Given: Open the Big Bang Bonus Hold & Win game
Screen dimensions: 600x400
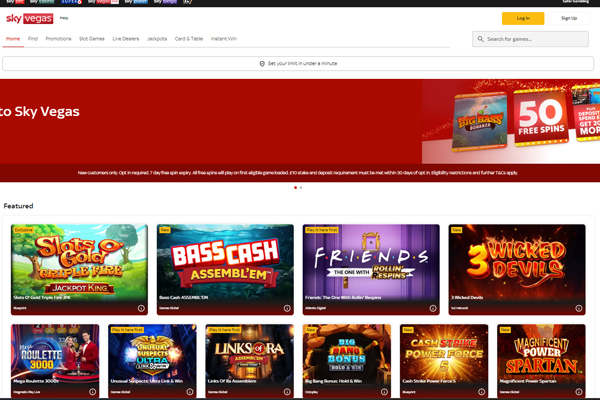Looking at the screenshot, I should click(x=347, y=361).
